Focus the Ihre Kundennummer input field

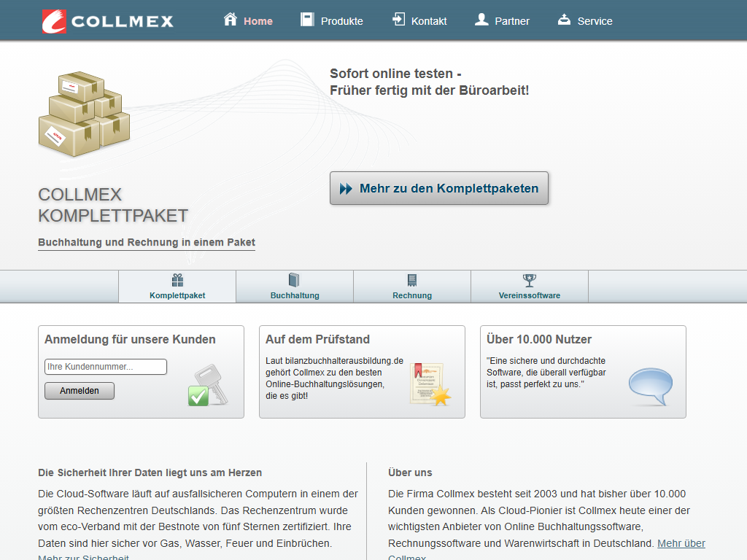pos(106,367)
